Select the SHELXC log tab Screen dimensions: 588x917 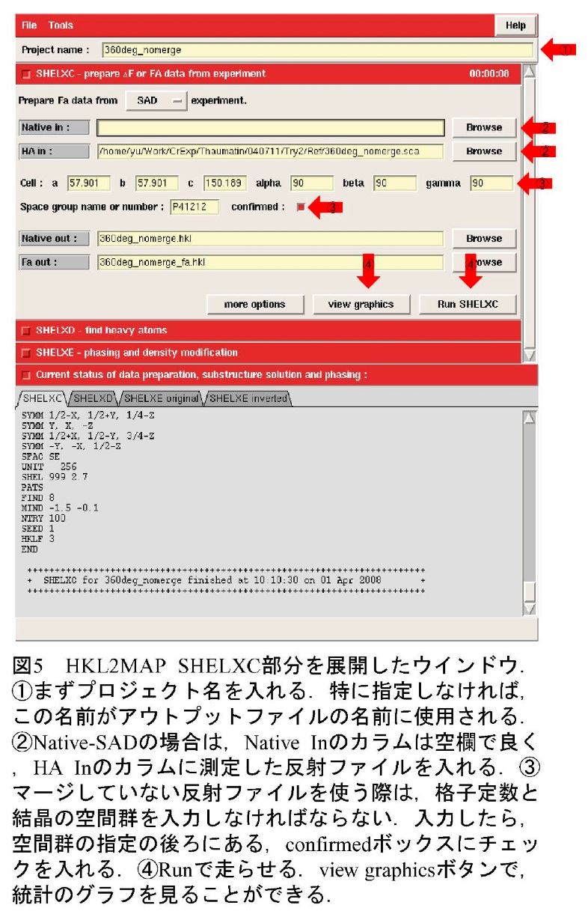[43, 398]
